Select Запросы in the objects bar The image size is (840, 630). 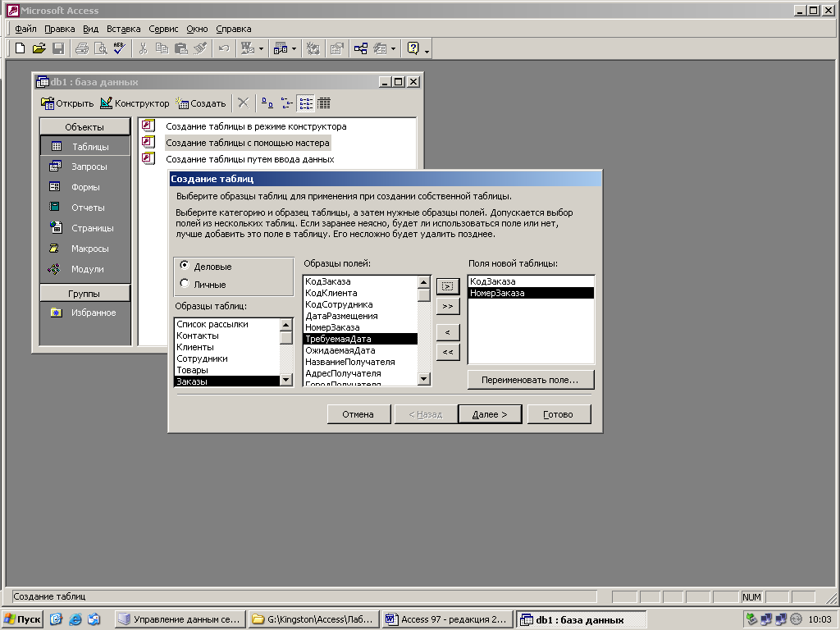click(x=85, y=167)
